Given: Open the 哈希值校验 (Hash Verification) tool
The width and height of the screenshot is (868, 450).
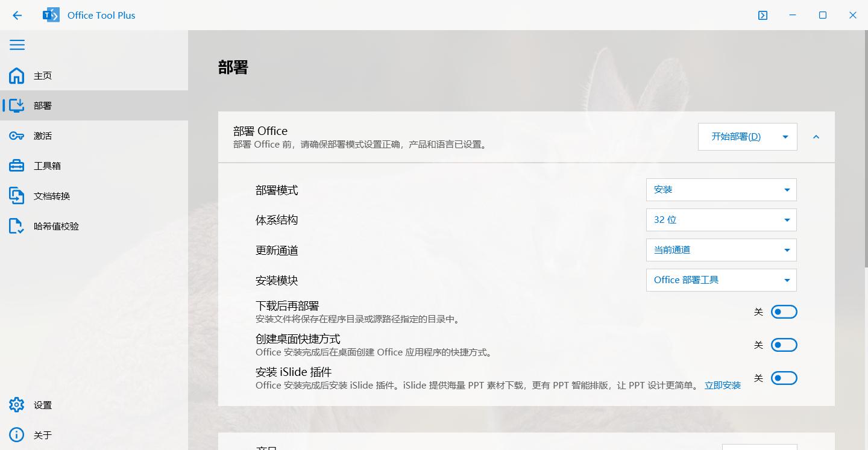Looking at the screenshot, I should click(55, 226).
